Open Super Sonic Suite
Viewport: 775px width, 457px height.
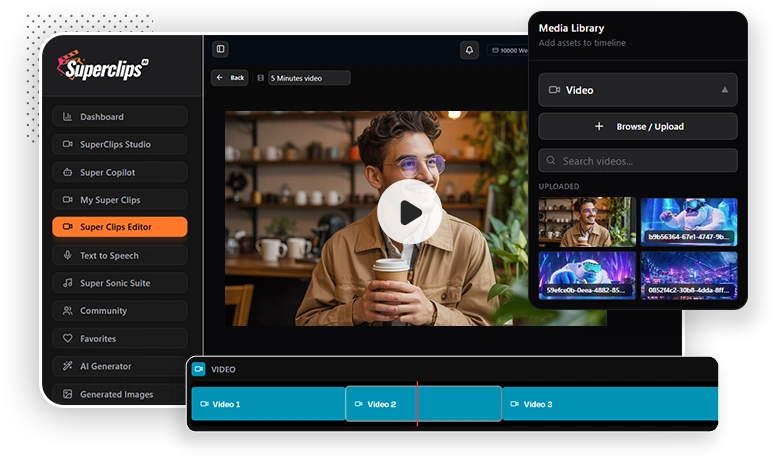pos(120,283)
